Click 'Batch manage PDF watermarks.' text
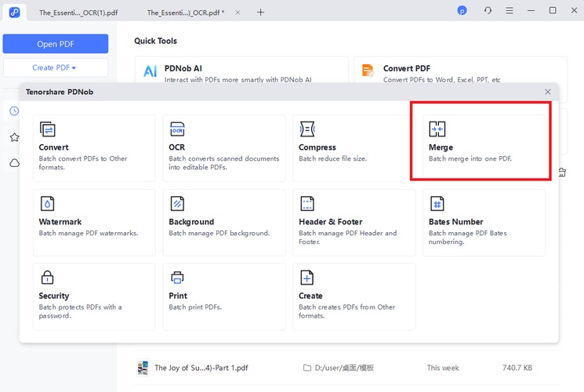Screen dimensions: 584x392 point(89,234)
